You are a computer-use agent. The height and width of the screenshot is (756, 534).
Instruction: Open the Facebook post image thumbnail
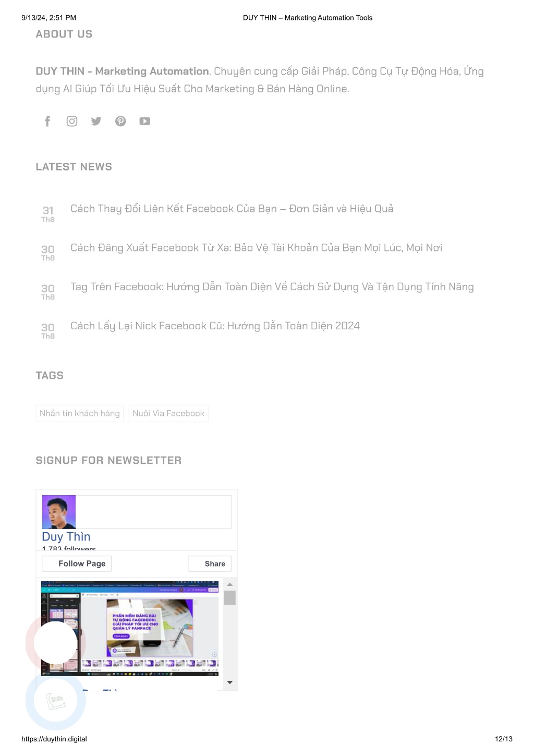(130, 628)
